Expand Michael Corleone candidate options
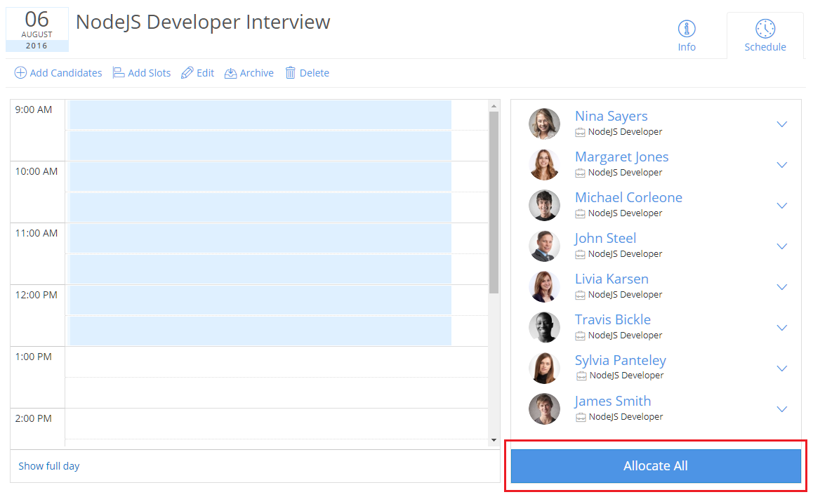Image resolution: width=813 pixels, height=504 pixels. point(782,206)
